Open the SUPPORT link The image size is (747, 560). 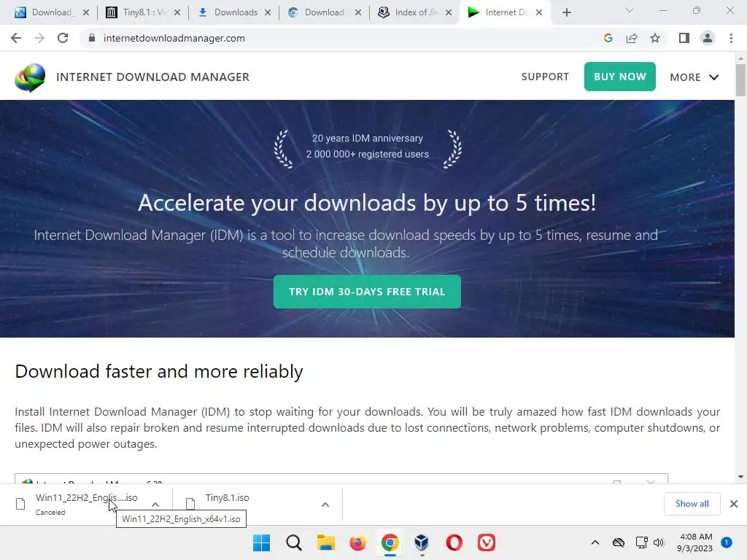point(545,77)
